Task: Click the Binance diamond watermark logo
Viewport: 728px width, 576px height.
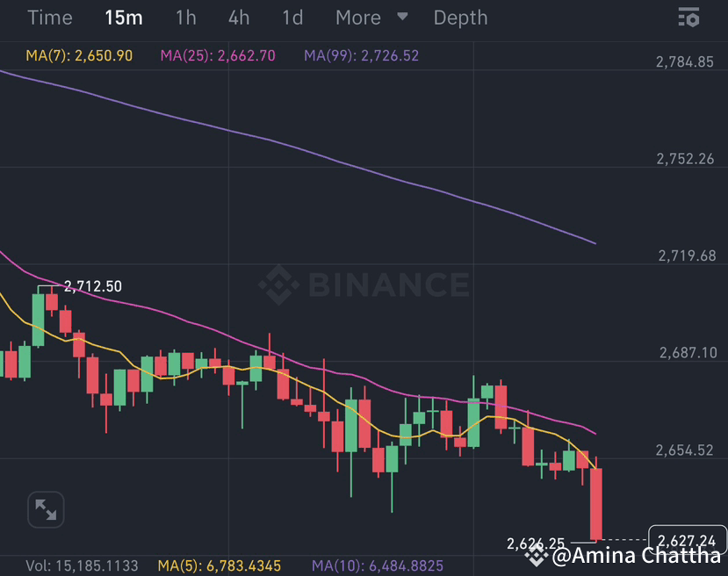Action: [278, 284]
